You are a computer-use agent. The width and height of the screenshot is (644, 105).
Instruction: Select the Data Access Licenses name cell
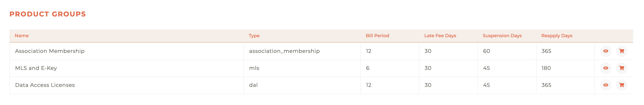pos(126,85)
